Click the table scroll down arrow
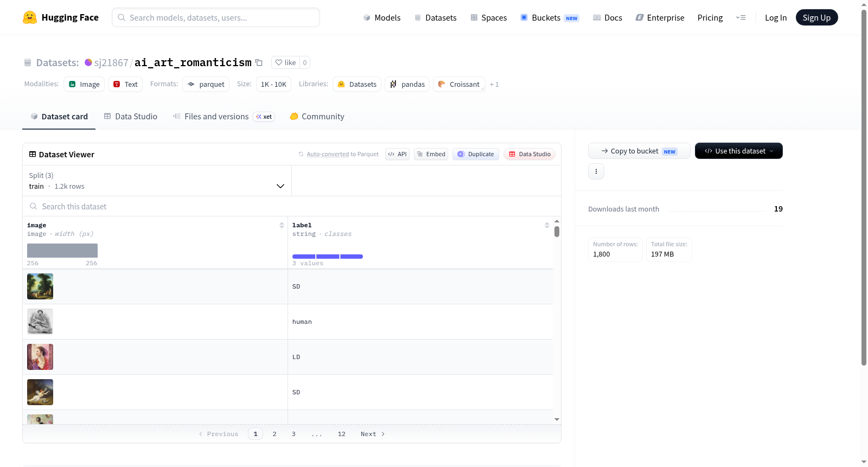Screen dimensions: 868x467 click(x=557, y=419)
